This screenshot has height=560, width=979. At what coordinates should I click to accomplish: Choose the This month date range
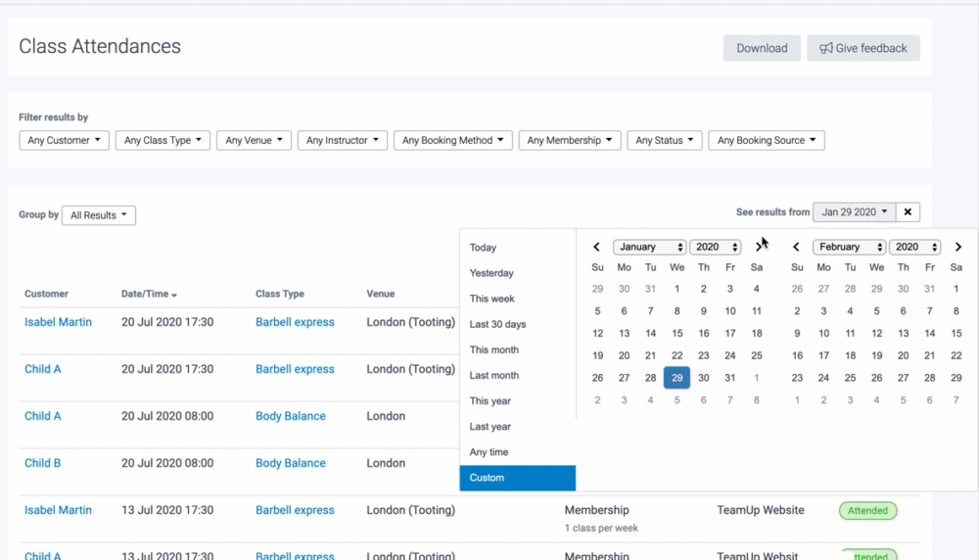pyautogui.click(x=494, y=350)
